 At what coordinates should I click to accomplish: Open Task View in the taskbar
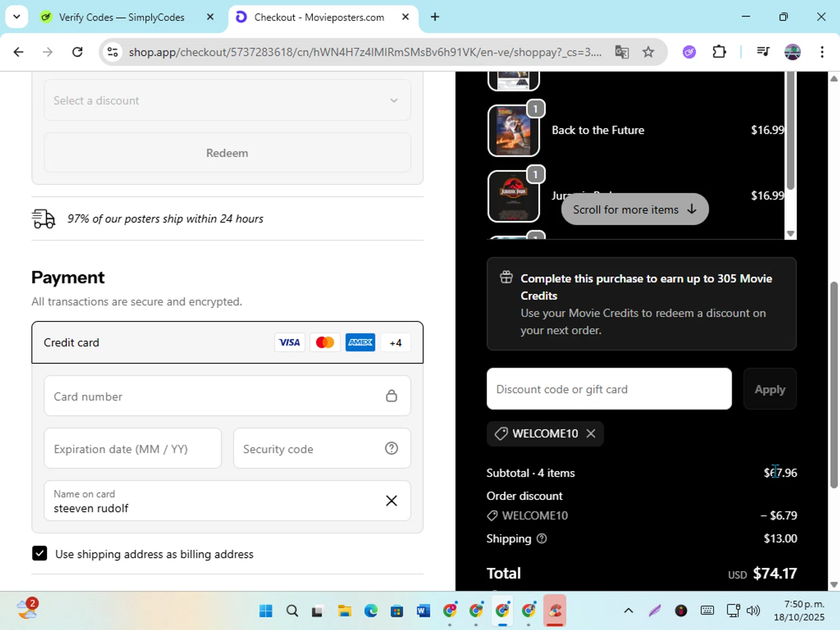(318, 610)
